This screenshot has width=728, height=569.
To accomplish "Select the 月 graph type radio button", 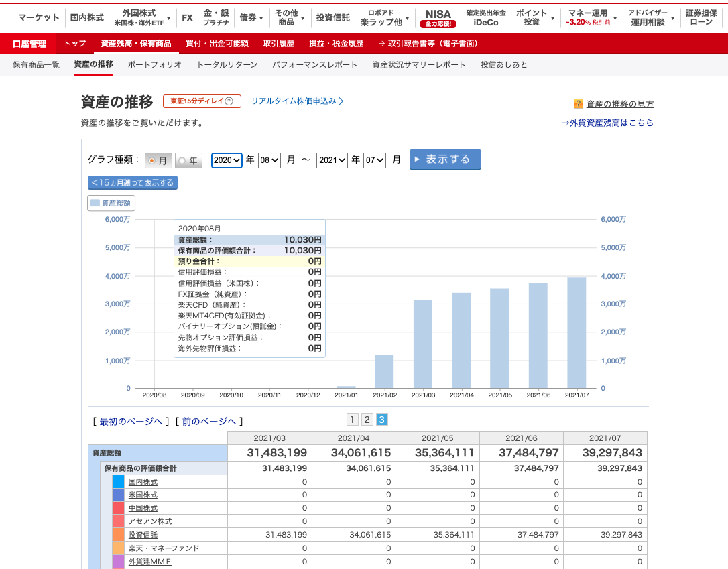I will [x=151, y=161].
